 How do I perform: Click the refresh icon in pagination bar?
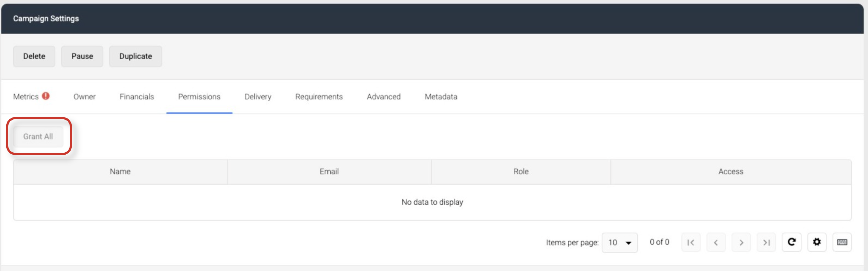pos(791,242)
